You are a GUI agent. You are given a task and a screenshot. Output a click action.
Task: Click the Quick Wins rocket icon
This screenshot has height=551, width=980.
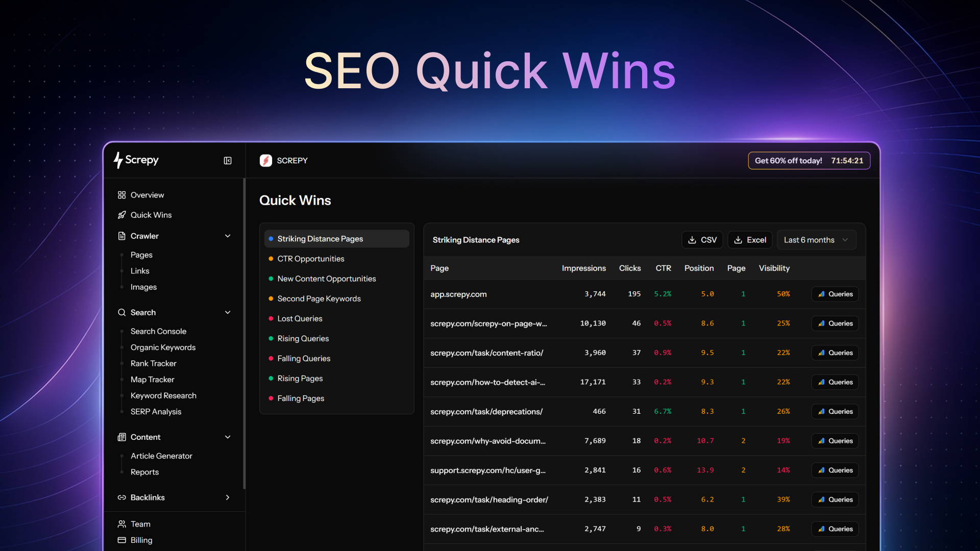(121, 215)
